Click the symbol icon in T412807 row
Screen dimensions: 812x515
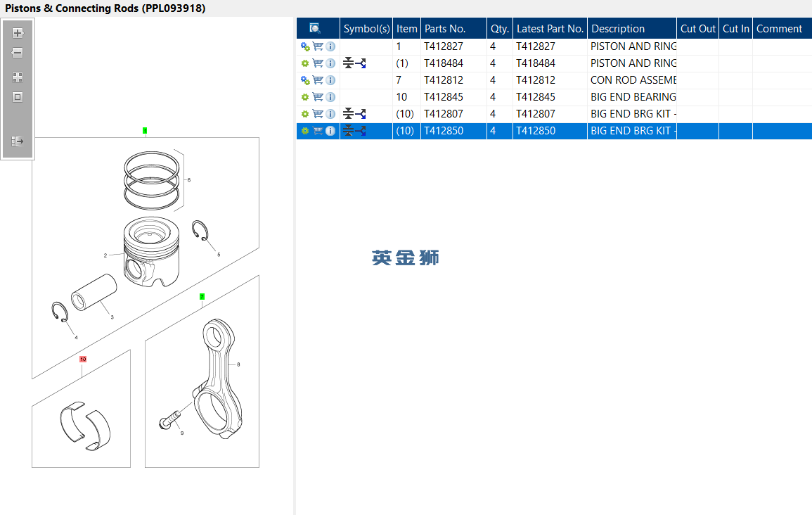pyautogui.click(x=355, y=114)
